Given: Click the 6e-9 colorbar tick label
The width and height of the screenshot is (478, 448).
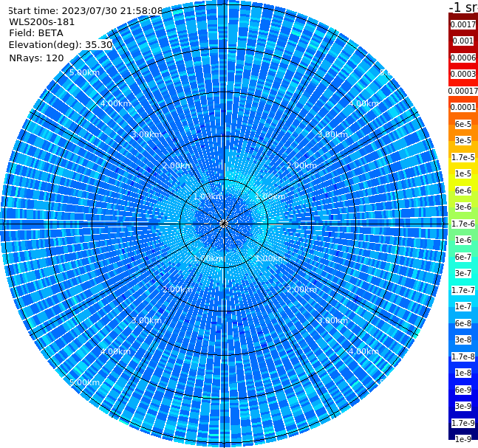Looking at the screenshot, I should [x=463, y=390].
